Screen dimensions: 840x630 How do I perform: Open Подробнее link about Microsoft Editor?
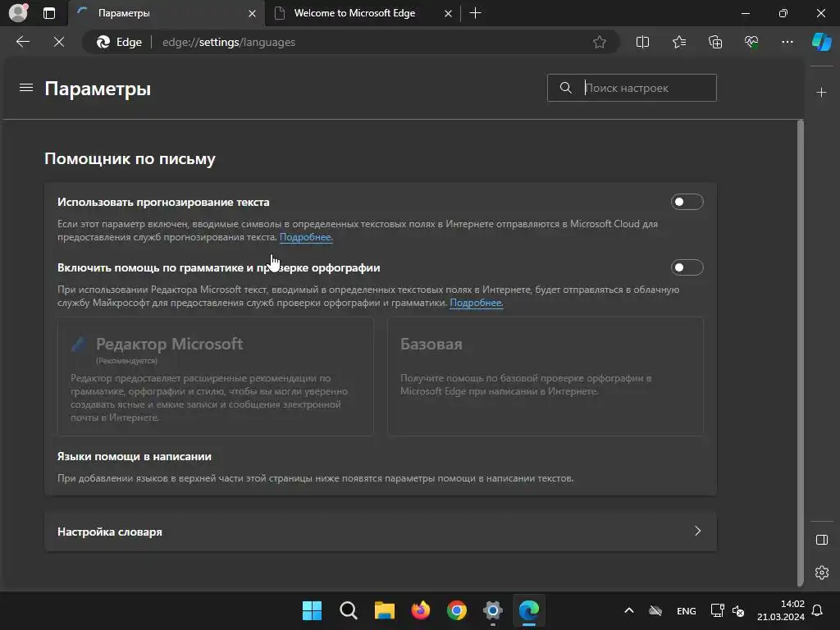click(477, 303)
